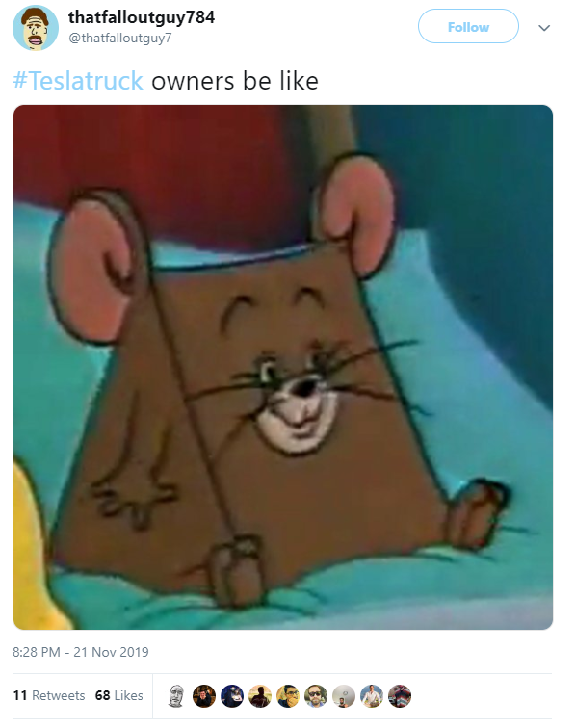
Task: Click the dark blue liker avatar
Action: click(x=232, y=696)
